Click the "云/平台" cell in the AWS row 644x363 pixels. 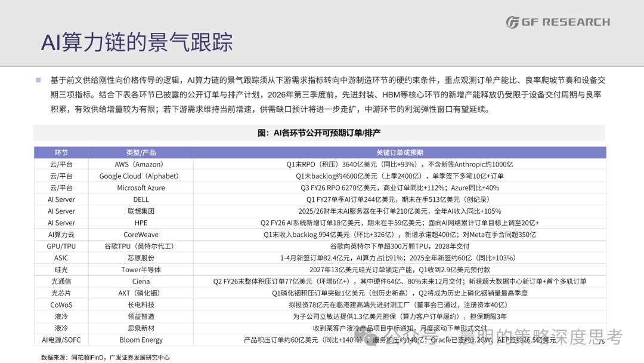pos(61,164)
